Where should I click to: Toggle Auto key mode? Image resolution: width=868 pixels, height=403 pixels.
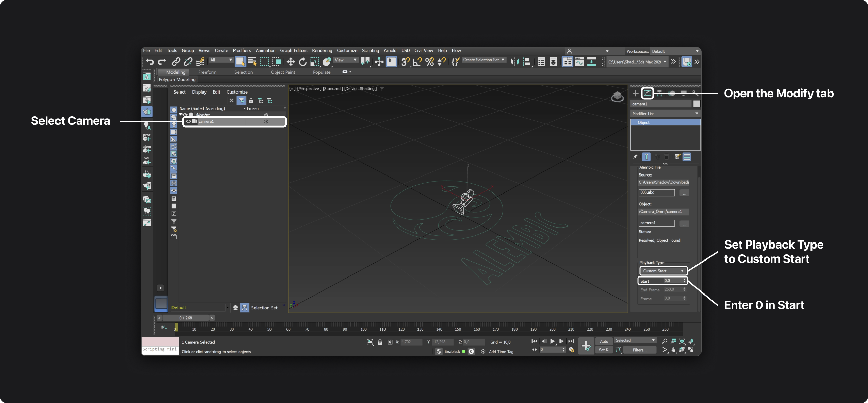point(604,341)
